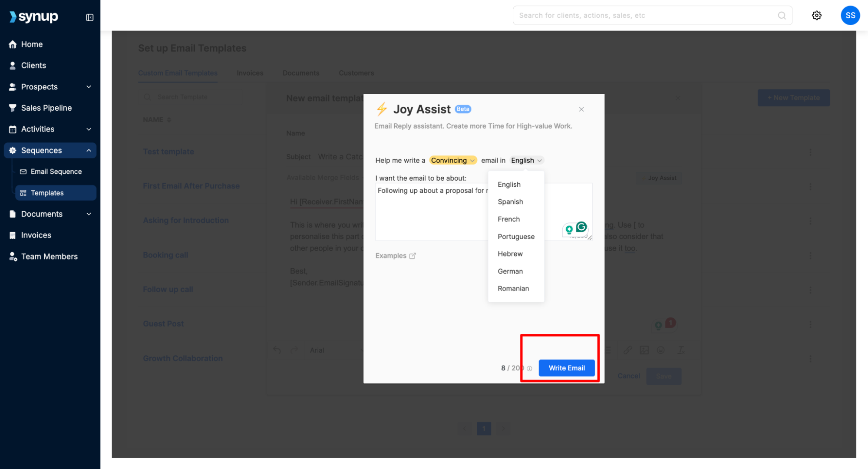868x469 pixels.
Task: Open First Email After Purchase template
Action: 191,186
